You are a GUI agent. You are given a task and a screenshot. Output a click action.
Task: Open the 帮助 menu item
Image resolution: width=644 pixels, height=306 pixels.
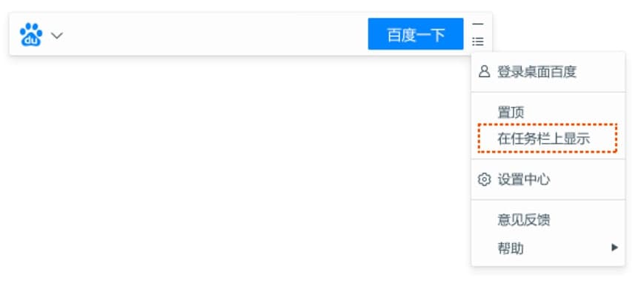tap(511, 248)
